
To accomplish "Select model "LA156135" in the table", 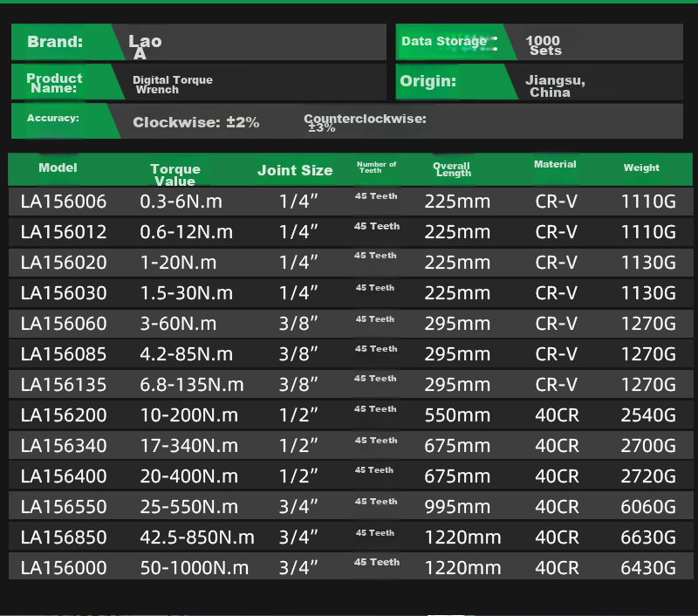I will (64, 385).
